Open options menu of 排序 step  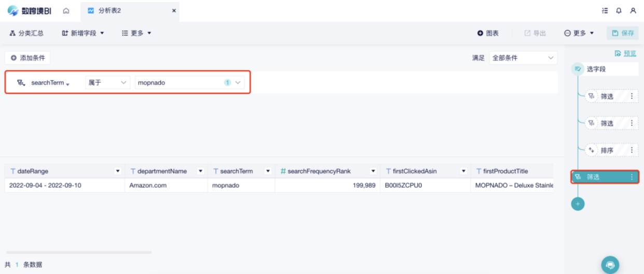[x=632, y=150]
